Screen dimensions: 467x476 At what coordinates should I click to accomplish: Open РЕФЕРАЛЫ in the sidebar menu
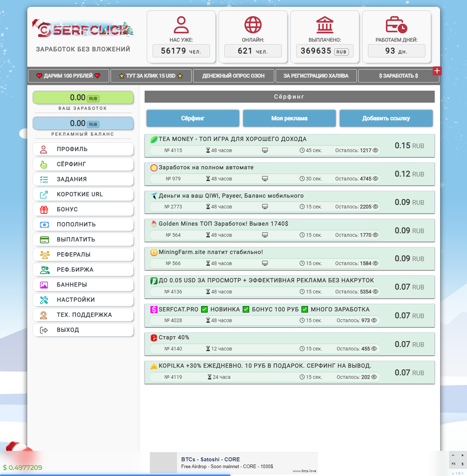tap(83, 255)
